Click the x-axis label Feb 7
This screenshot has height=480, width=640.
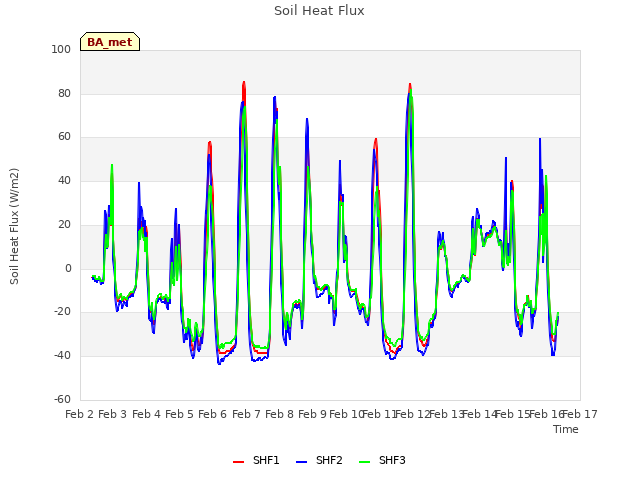tap(246, 414)
